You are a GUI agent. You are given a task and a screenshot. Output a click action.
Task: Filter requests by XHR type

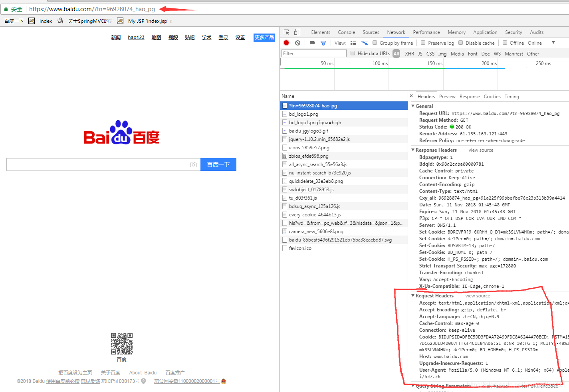click(409, 53)
